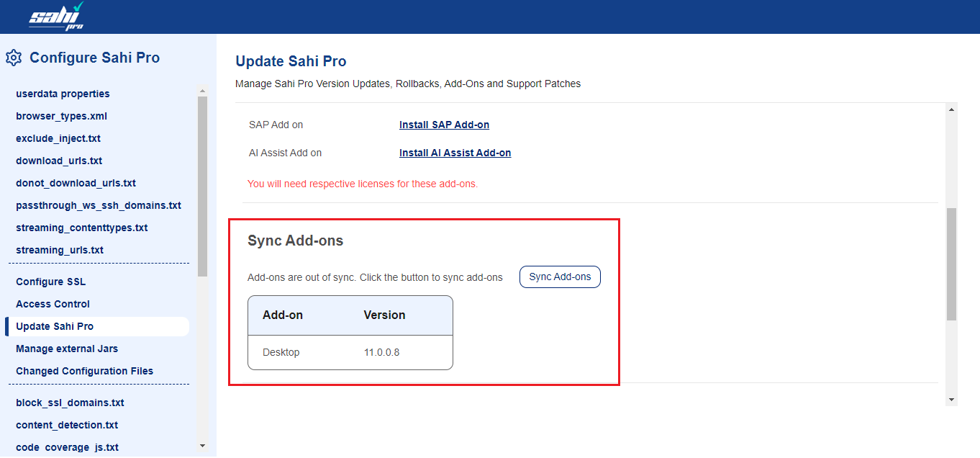
Task: Open Manage external Jars page
Action: click(x=67, y=349)
